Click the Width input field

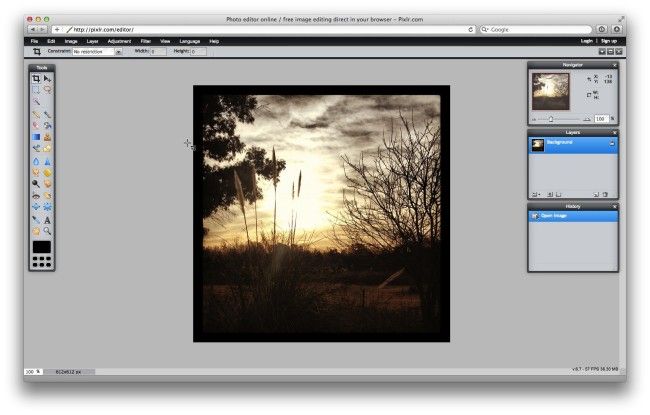[x=158, y=51]
